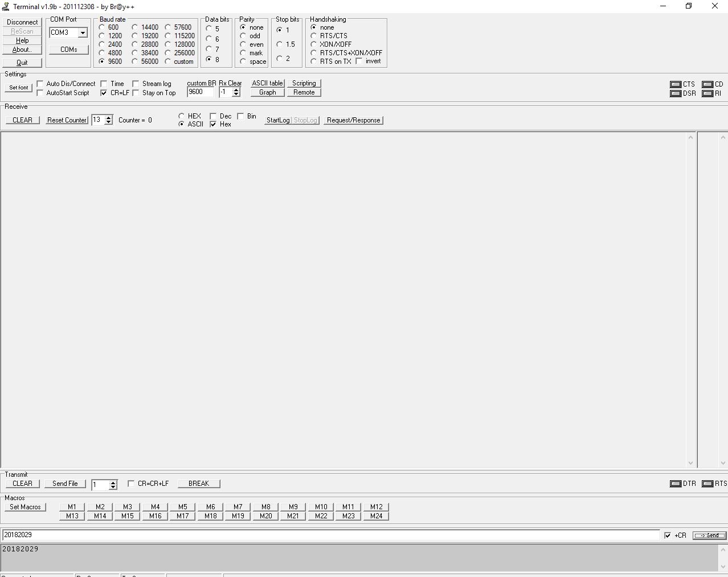Click the Quit button
Viewport: 728px width, 577px height.
pos(22,63)
